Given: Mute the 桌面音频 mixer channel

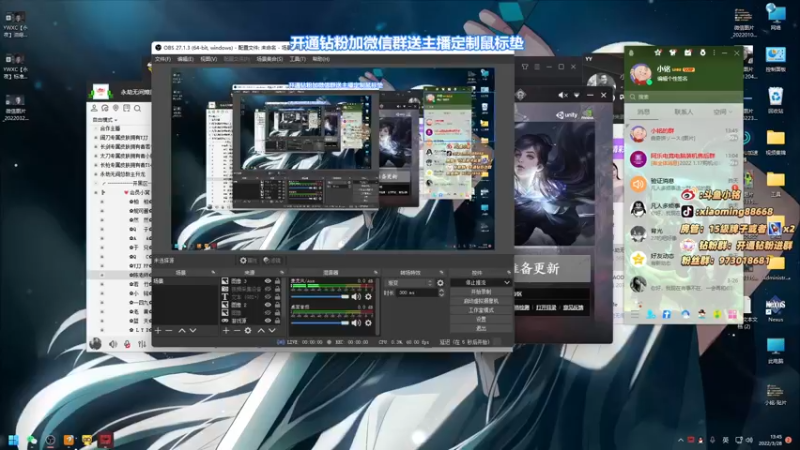Looking at the screenshot, I should click(x=356, y=322).
